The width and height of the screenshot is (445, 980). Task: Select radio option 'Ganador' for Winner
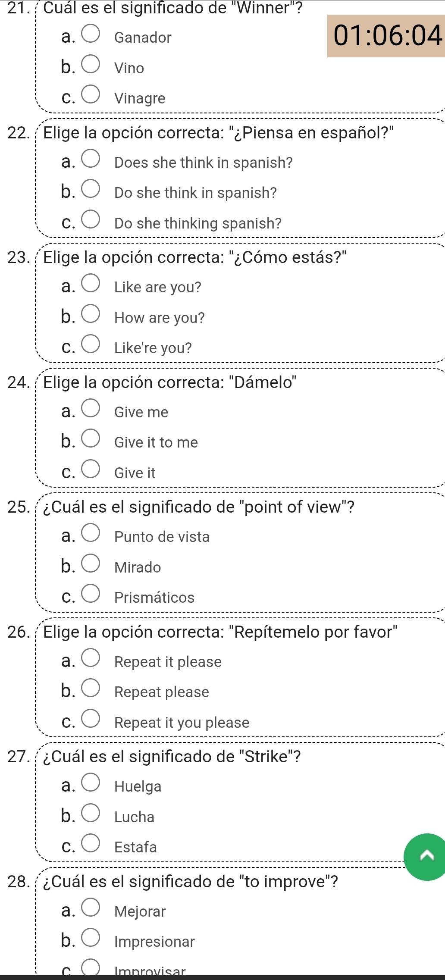tap(91, 36)
